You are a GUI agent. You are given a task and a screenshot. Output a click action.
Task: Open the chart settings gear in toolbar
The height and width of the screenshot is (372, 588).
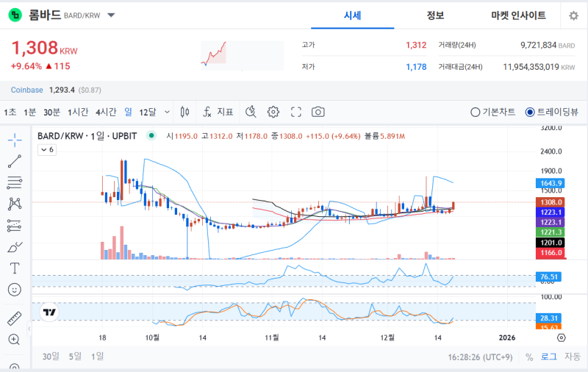coord(273,112)
